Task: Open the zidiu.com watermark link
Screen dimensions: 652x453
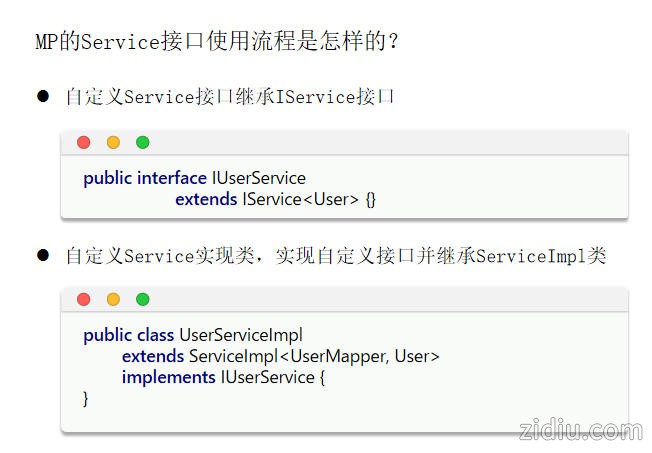Action: (581, 430)
